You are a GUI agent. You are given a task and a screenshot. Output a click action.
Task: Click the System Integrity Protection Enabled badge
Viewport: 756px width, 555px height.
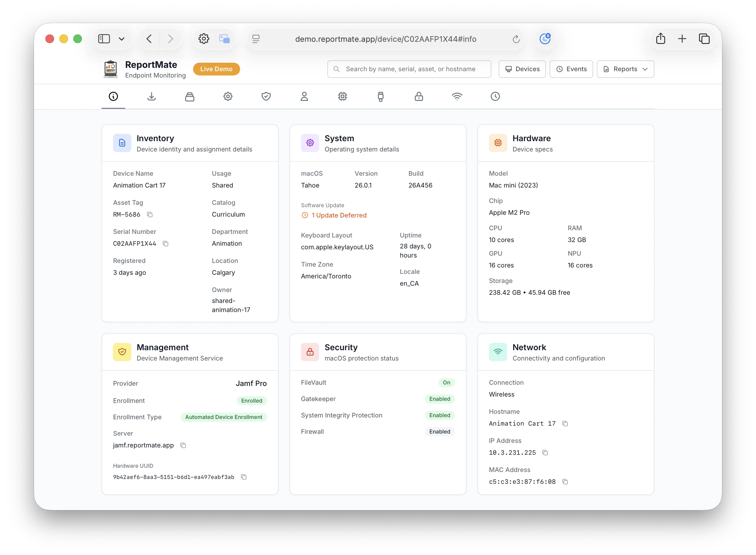(x=440, y=416)
